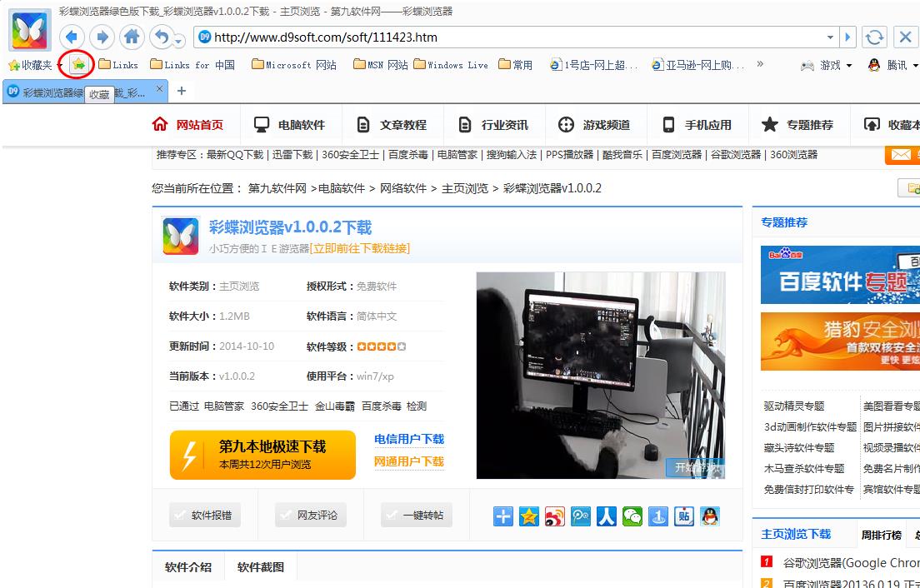Share to WeChat green icon
This screenshot has width=920, height=588.
[x=632, y=516]
